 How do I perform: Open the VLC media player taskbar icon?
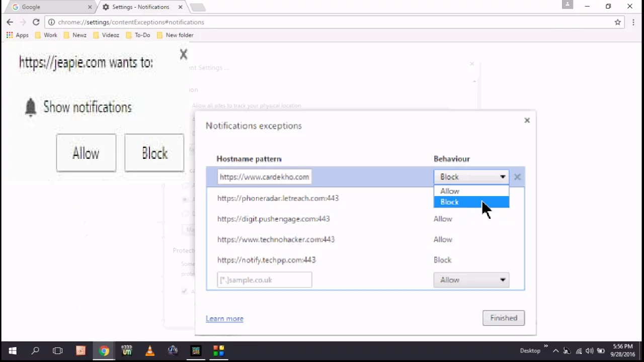149,350
